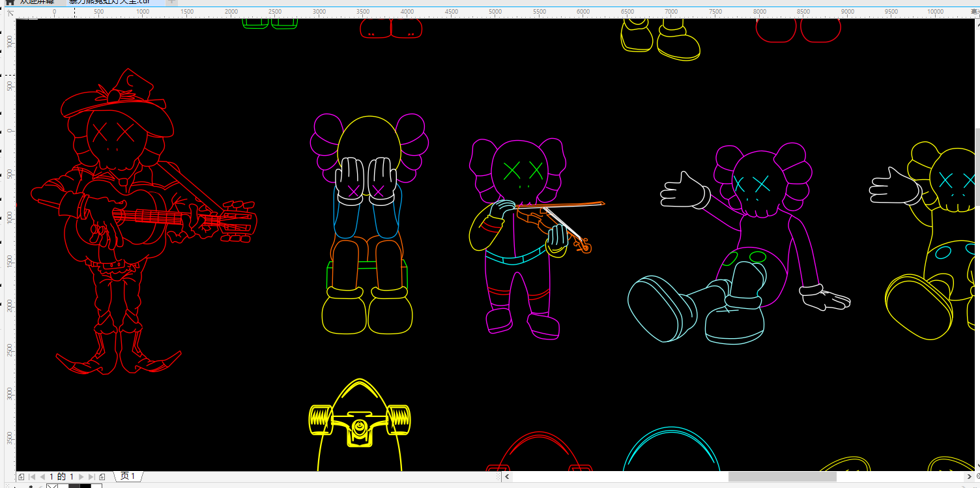The width and height of the screenshot is (980, 488).
Task: Open the navigator button at scrollbar corner
Action: tap(977, 477)
